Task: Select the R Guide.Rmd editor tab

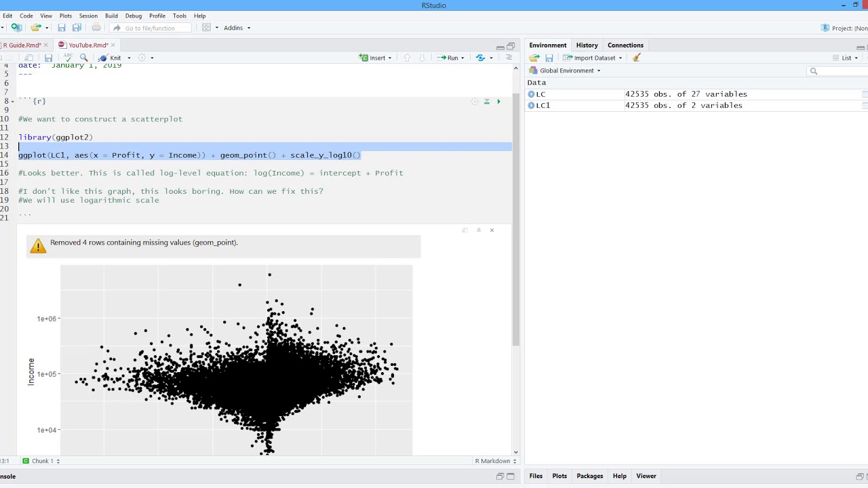Action: (22, 45)
